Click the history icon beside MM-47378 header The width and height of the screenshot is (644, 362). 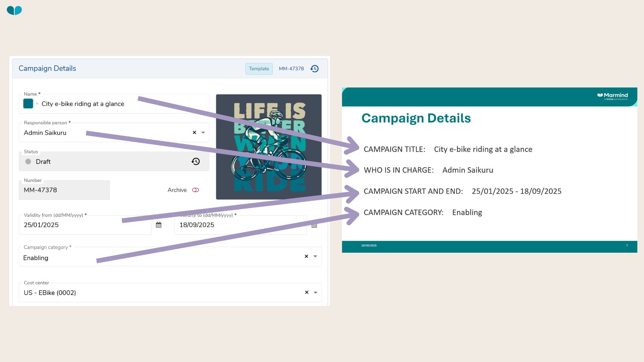[x=314, y=69]
